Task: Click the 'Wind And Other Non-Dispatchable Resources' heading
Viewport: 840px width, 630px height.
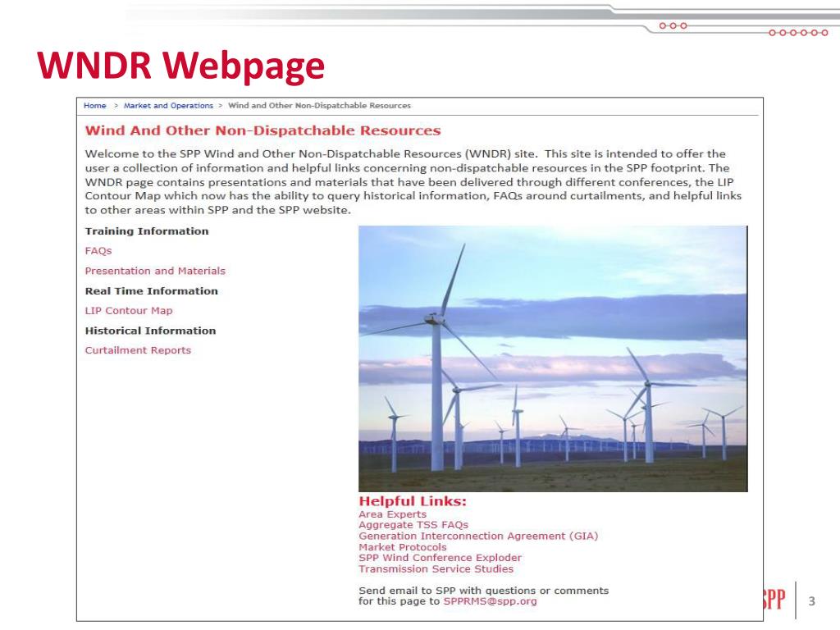Action: 262,130
